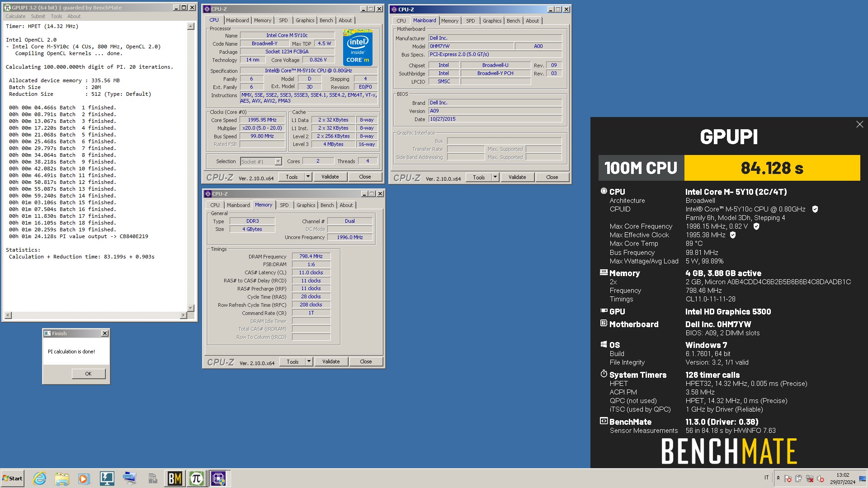Viewport: 868px width, 488px height.
Task: Switch to Mainboard tab in CPU window
Action: 237,20
